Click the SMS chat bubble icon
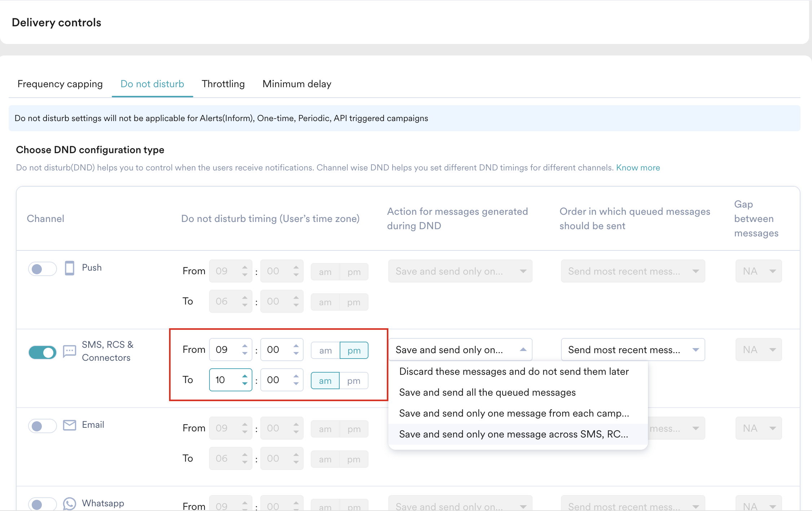The width and height of the screenshot is (812, 511). pyautogui.click(x=69, y=351)
